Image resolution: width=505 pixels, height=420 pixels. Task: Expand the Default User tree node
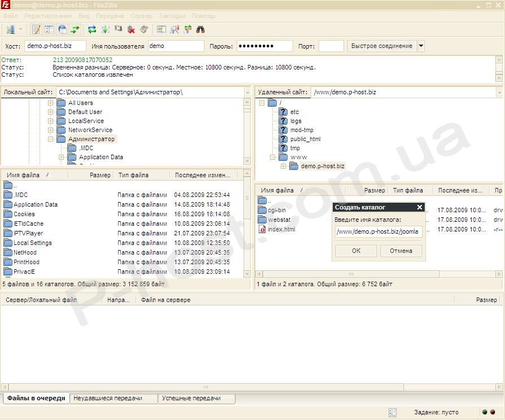[x=51, y=112]
